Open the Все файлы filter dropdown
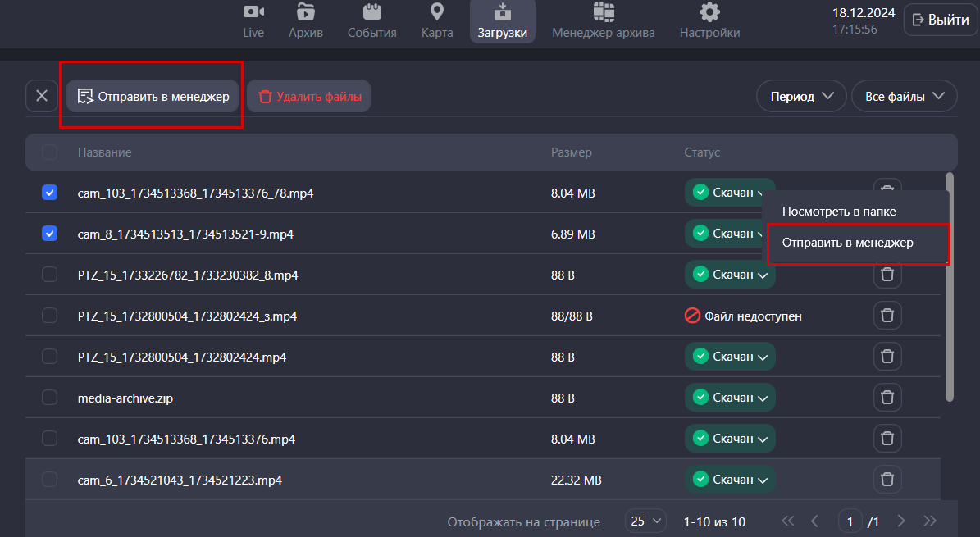This screenshot has width=980, height=537. [904, 96]
